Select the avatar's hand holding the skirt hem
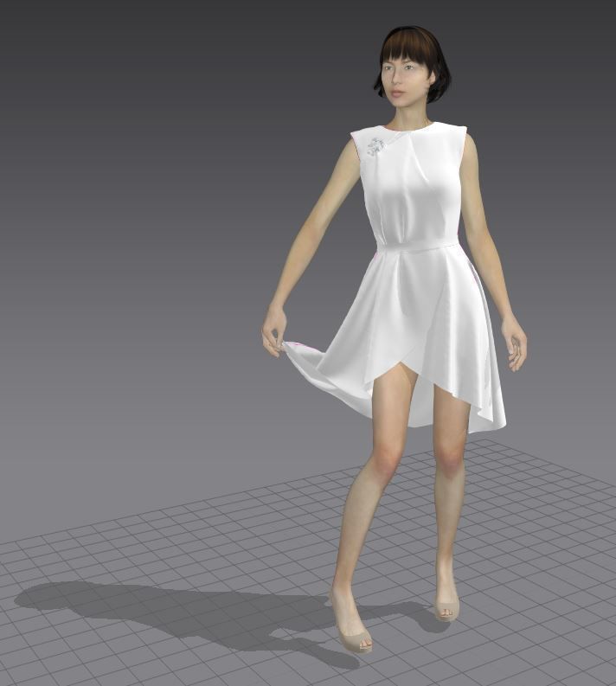 pos(274,330)
